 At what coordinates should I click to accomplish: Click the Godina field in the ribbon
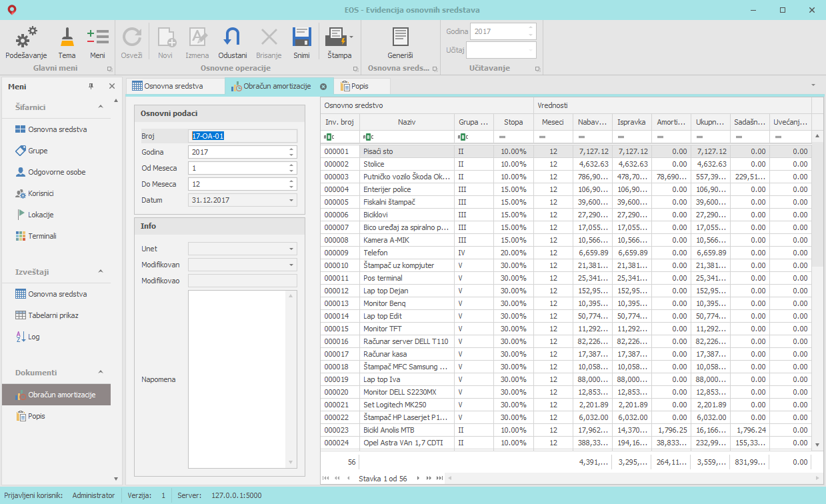pos(503,31)
